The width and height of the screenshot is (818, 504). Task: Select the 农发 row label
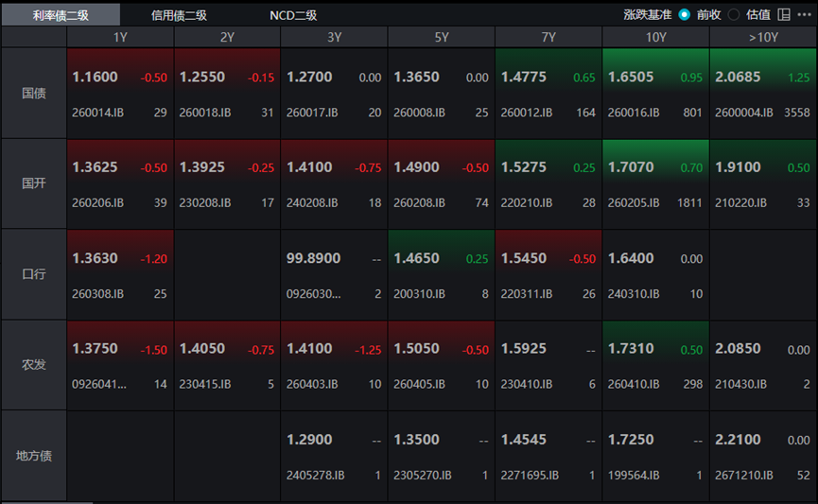coord(34,365)
